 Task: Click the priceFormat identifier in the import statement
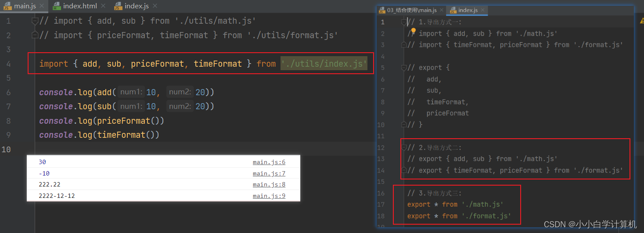coord(157,64)
